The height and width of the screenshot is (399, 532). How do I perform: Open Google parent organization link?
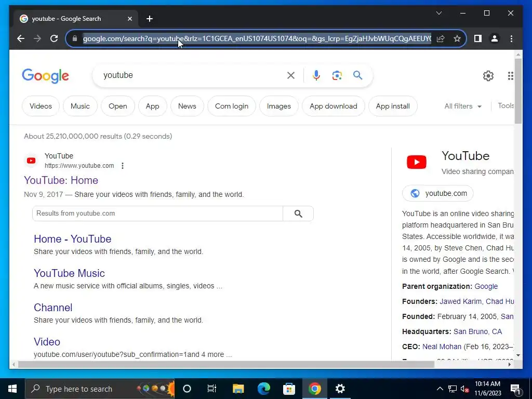[x=486, y=286]
